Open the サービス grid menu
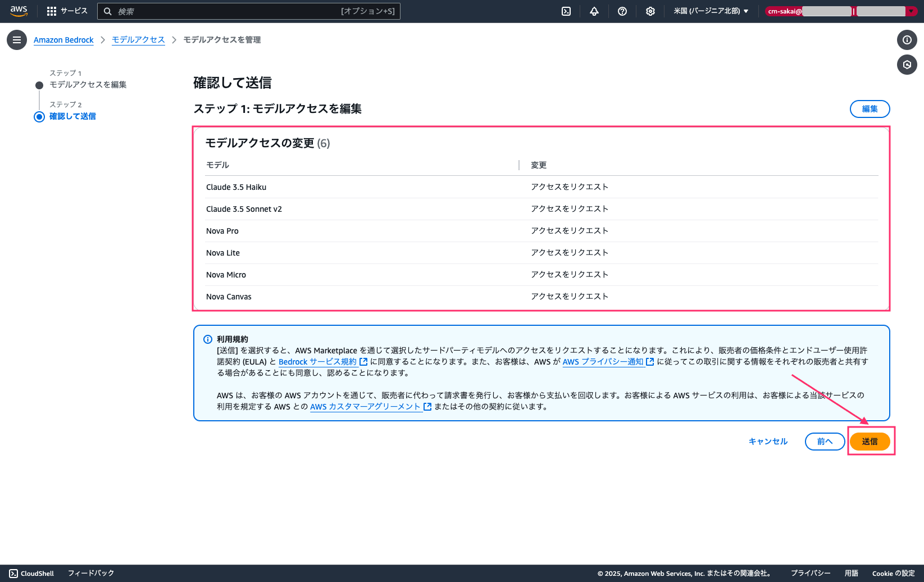924x582 pixels. 67,11
